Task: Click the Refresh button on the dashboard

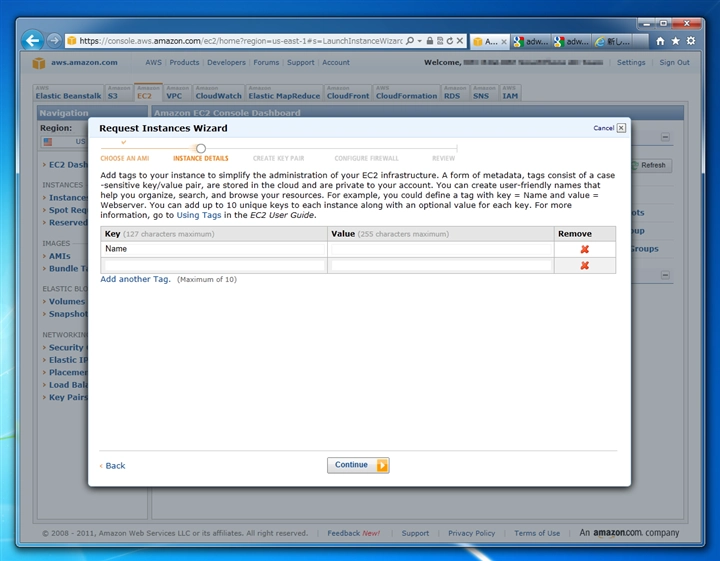Action: [x=652, y=165]
